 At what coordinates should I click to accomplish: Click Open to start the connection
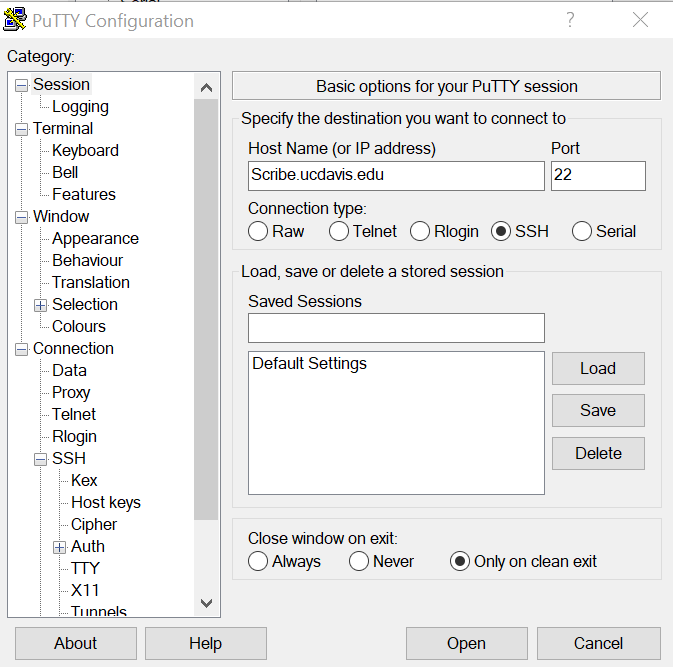[x=467, y=643]
